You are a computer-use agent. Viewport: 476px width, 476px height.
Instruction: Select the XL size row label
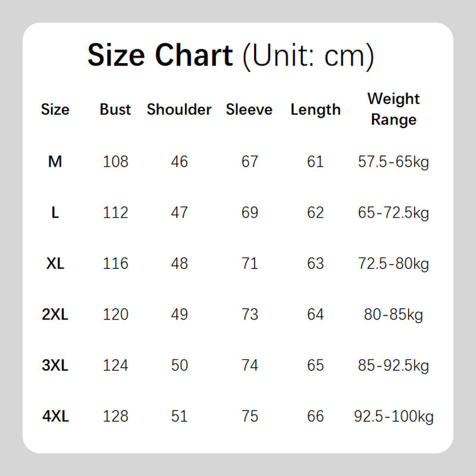pos(55,263)
